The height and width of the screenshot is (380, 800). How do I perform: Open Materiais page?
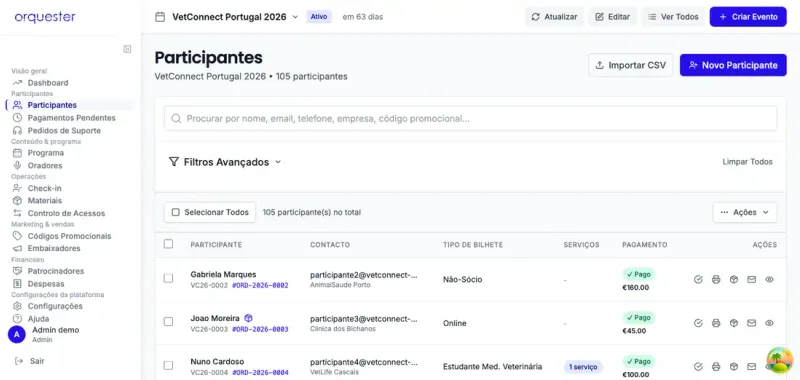point(45,200)
